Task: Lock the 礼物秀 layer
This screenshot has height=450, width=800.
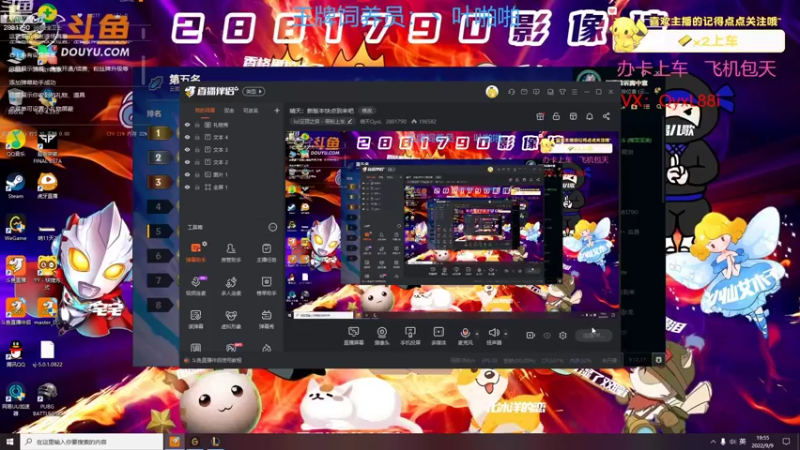Action: click(197, 124)
